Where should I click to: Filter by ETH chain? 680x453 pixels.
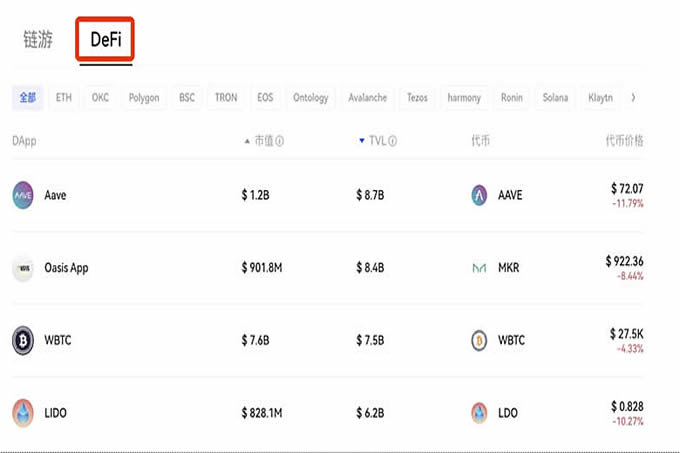[64, 98]
